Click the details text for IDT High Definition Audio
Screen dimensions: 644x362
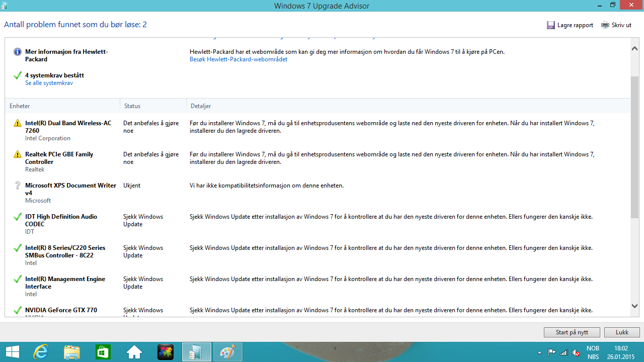[391, 217]
